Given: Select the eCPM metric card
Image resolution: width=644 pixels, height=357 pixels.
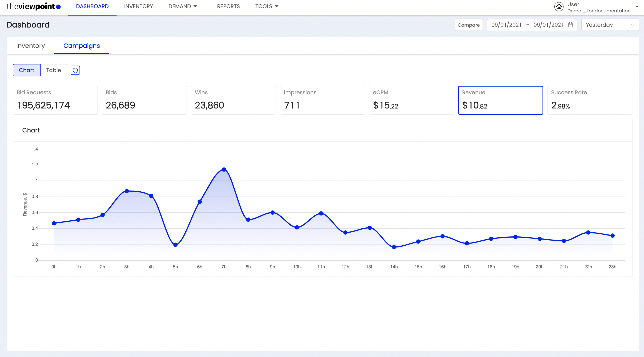Looking at the screenshot, I should [412, 100].
